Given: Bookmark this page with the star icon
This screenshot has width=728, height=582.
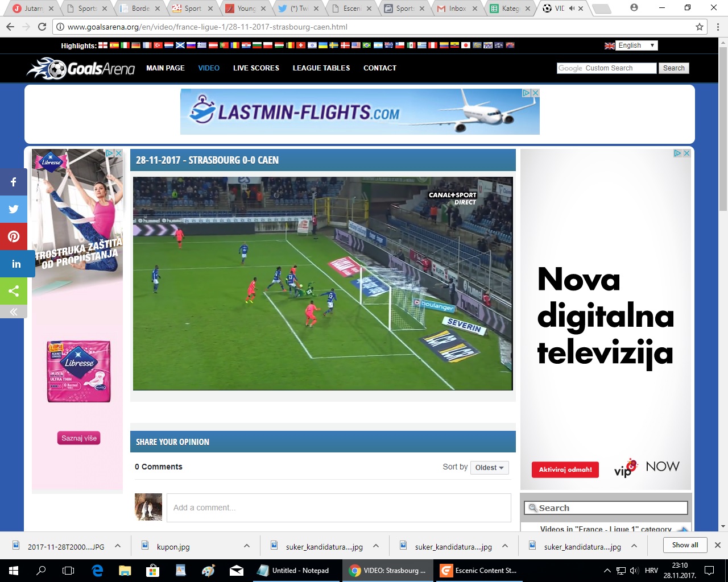Looking at the screenshot, I should click(x=700, y=27).
